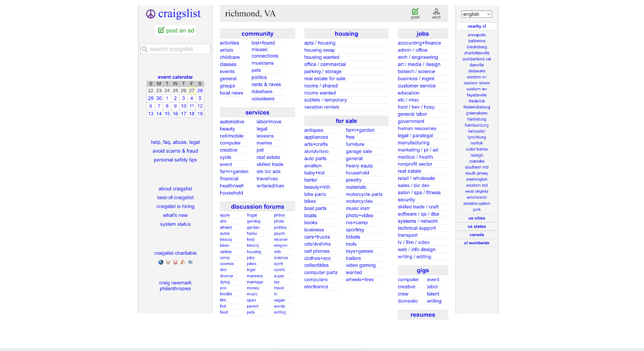Click the chicken emoji under craigslist charitable
The height and width of the screenshot is (351, 644).
coord(183,262)
